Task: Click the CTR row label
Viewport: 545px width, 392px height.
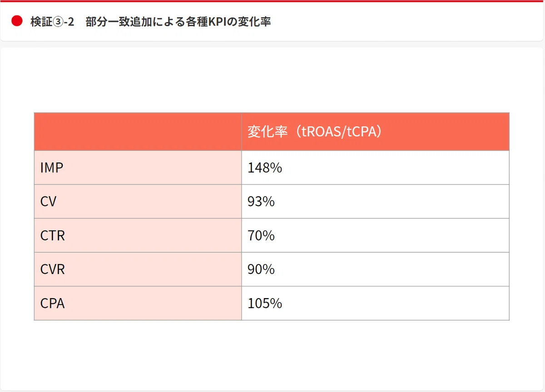Action: point(138,235)
